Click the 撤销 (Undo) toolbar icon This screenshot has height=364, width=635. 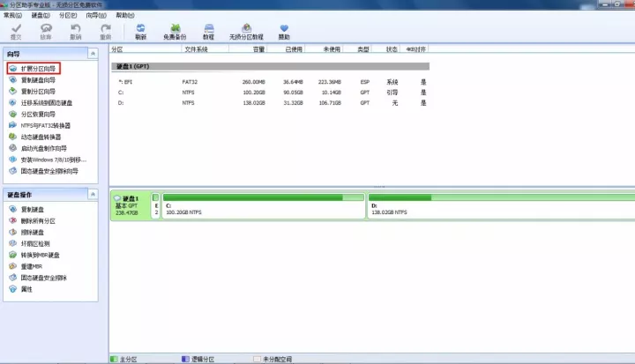[x=75, y=32]
